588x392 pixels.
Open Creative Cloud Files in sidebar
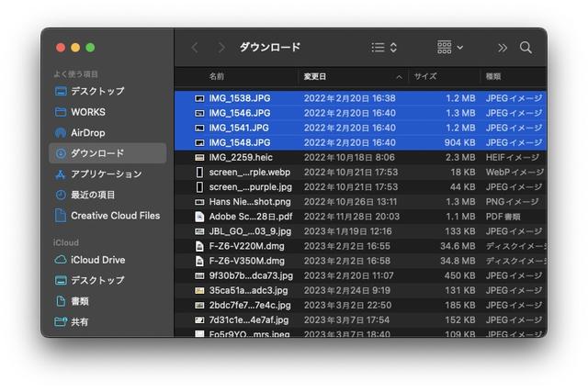pos(107,216)
